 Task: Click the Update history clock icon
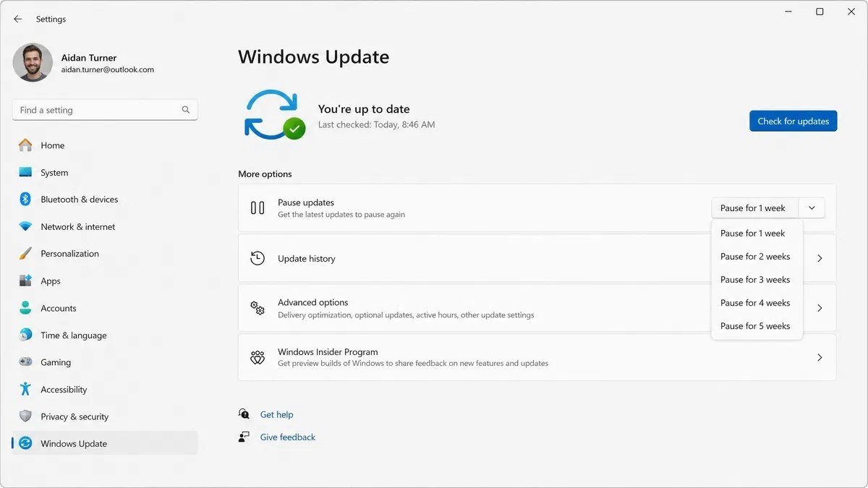click(x=258, y=258)
